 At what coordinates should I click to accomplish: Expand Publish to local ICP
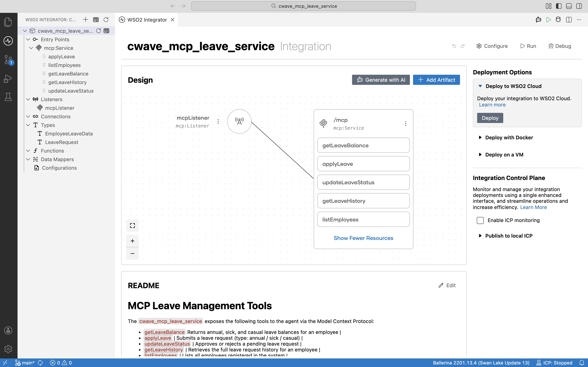(509, 236)
